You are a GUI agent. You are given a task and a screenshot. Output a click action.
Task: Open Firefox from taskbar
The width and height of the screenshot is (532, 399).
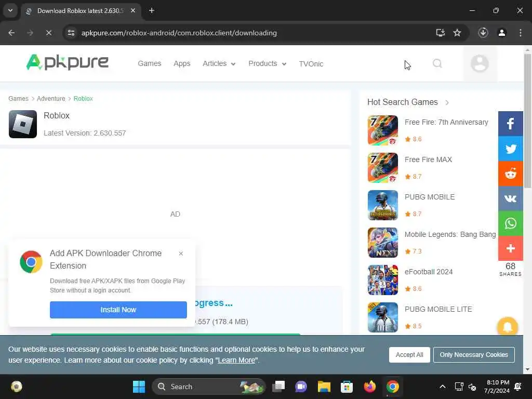[369, 387]
